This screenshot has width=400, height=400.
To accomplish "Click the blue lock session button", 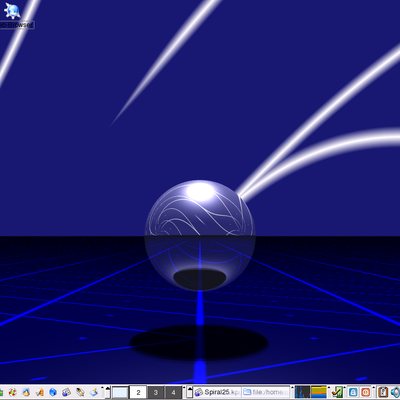I will (353, 392).
